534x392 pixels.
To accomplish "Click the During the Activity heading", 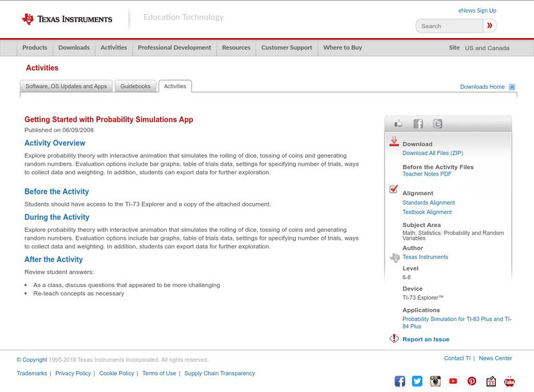I will [57, 217].
